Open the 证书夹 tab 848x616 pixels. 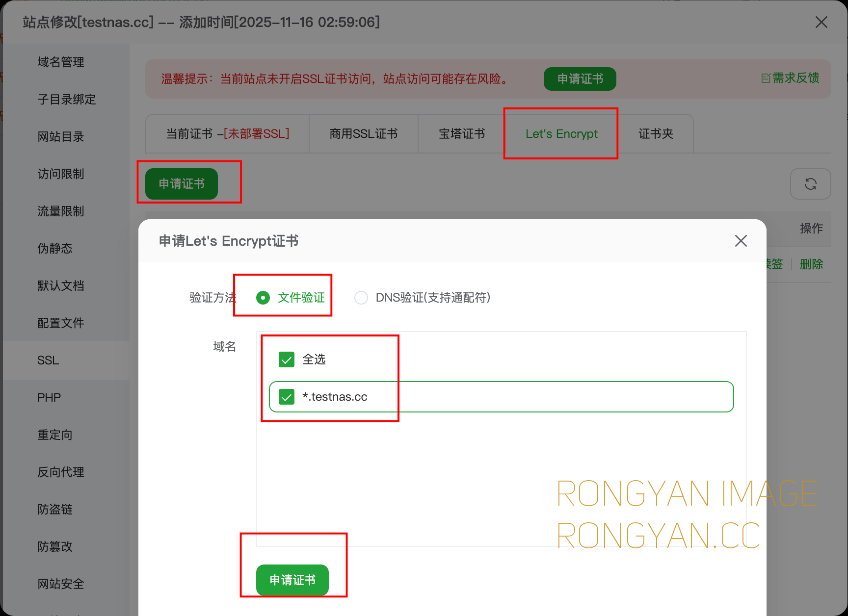(656, 134)
